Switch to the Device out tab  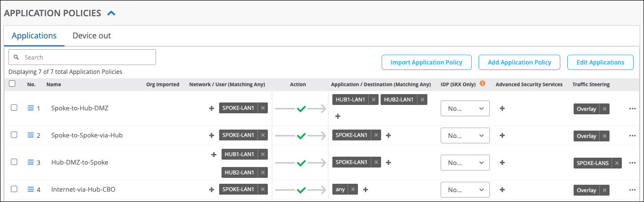click(x=92, y=35)
